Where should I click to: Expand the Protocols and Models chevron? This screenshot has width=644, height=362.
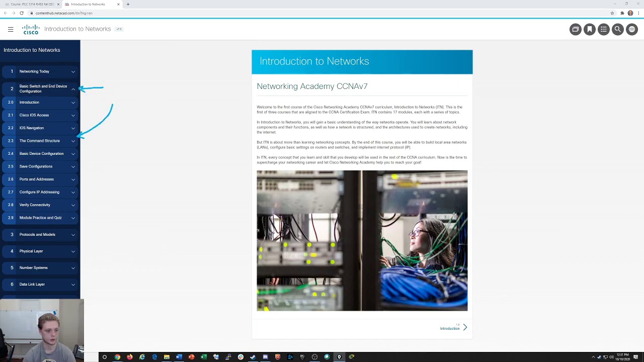point(73,235)
